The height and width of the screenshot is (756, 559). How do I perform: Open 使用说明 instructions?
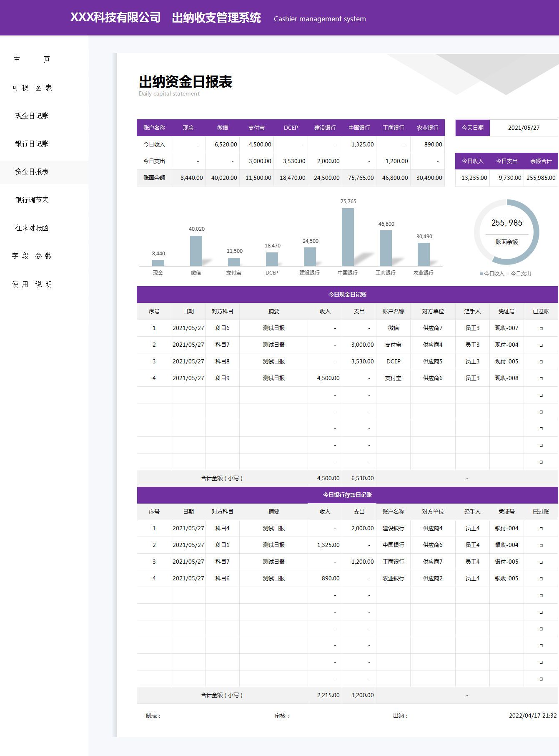(32, 284)
